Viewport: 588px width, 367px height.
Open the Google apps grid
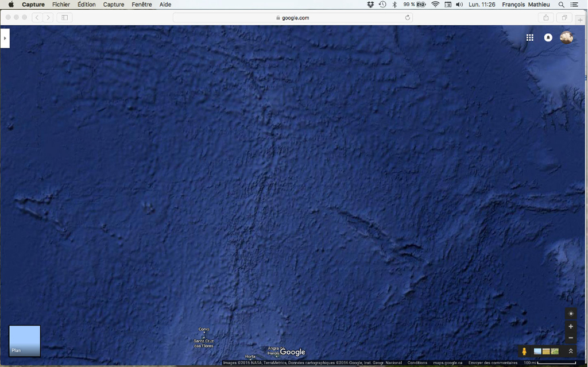(529, 38)
